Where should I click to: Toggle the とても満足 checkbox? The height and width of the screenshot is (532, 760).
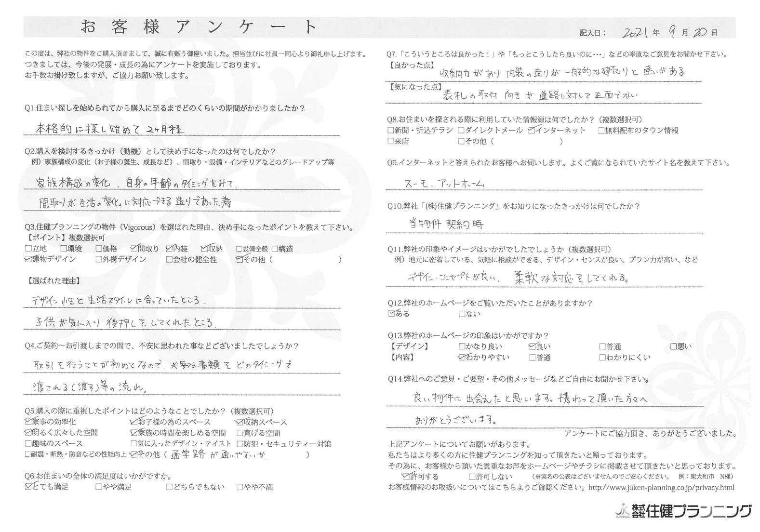28,487
